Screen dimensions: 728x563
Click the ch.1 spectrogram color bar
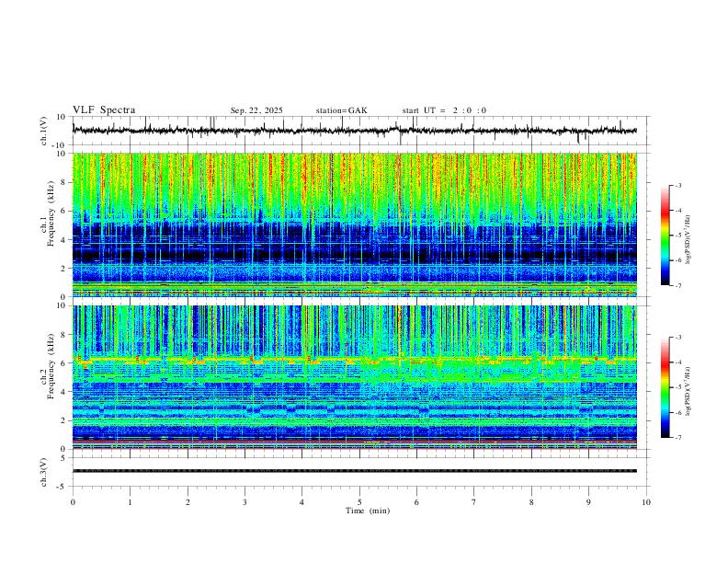click(x=665, y=235)
